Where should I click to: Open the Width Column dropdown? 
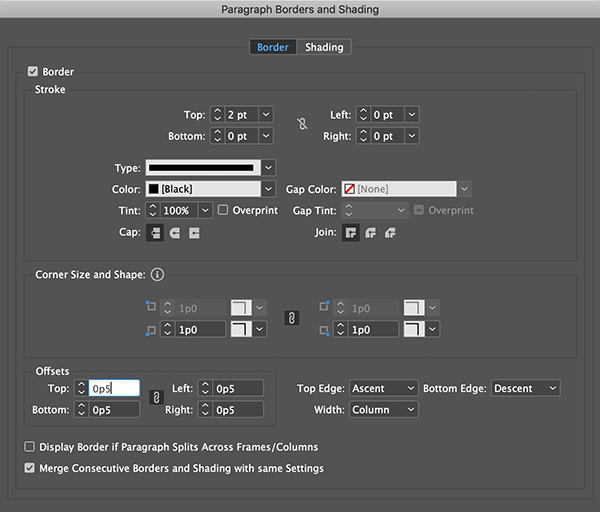pos(383,409)
